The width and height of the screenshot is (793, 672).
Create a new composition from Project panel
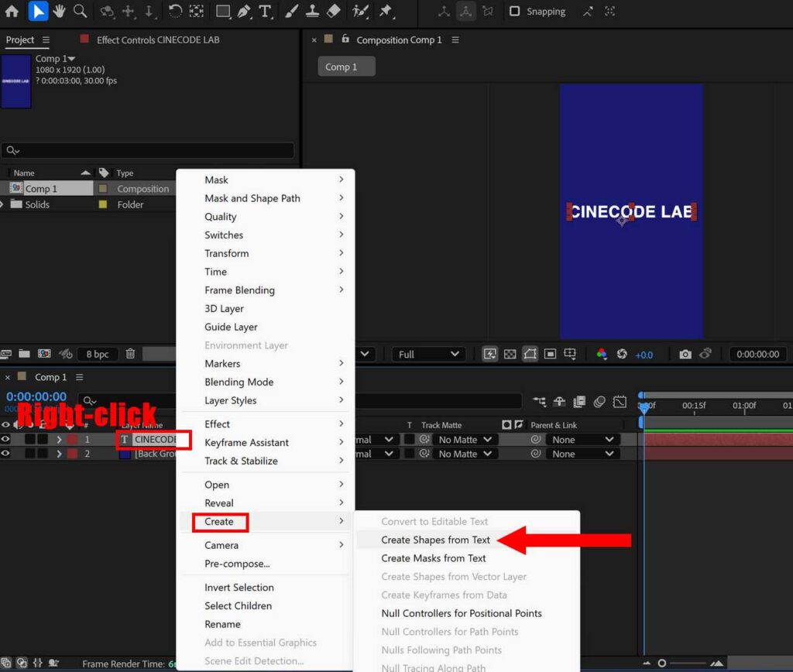44,354
